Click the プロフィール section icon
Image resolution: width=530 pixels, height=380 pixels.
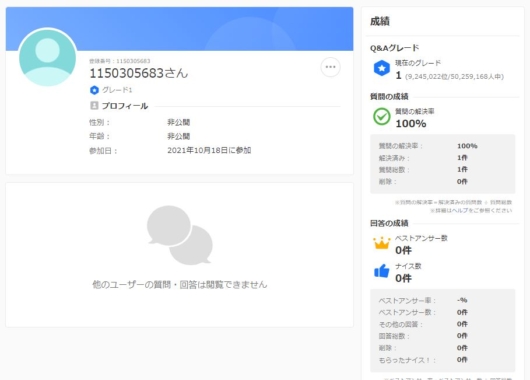tap(94, 105)
